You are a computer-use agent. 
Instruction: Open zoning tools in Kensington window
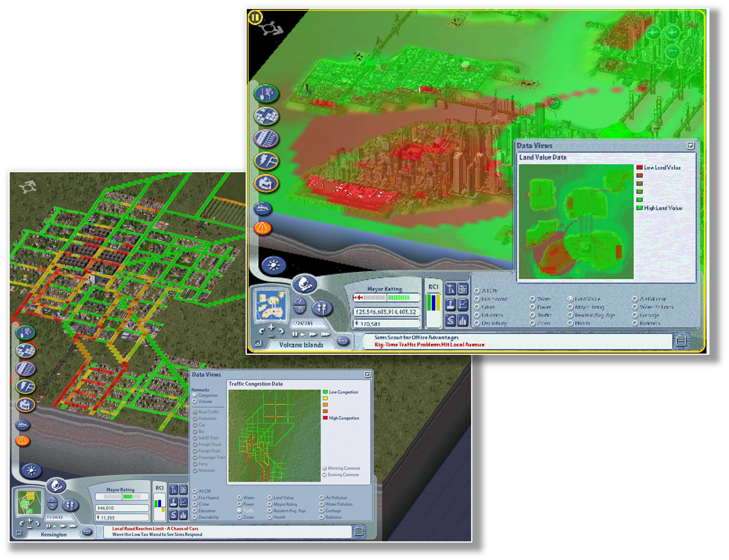[x=26, y=350]
